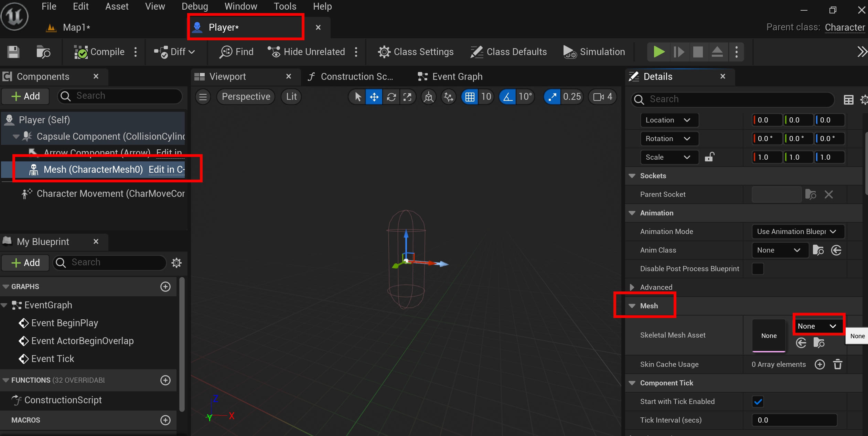Toggle grid snapping icon in viewport
868x436 pixels.
click(x=470, y=97)
